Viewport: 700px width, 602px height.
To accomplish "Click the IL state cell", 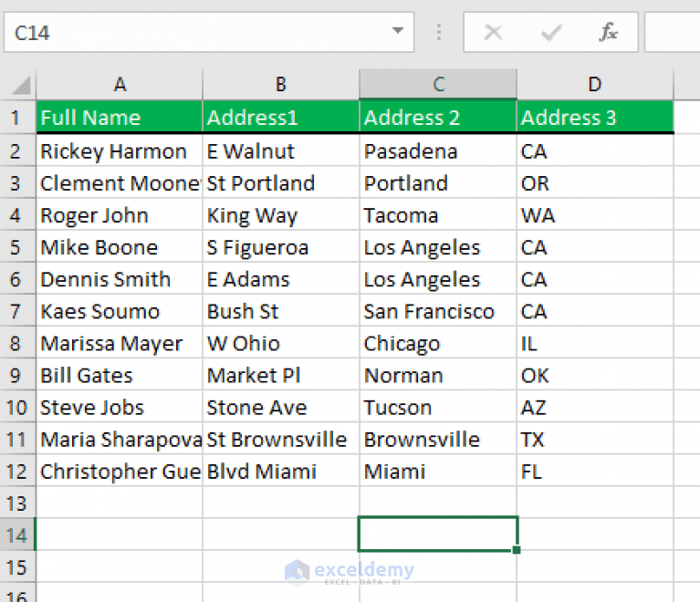I will (595, 343).
